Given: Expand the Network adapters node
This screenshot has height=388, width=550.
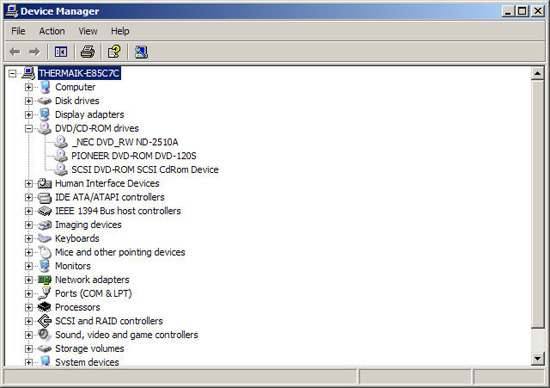Looking at the screenshot, I should pyautogui.click(x=29, y=280).
